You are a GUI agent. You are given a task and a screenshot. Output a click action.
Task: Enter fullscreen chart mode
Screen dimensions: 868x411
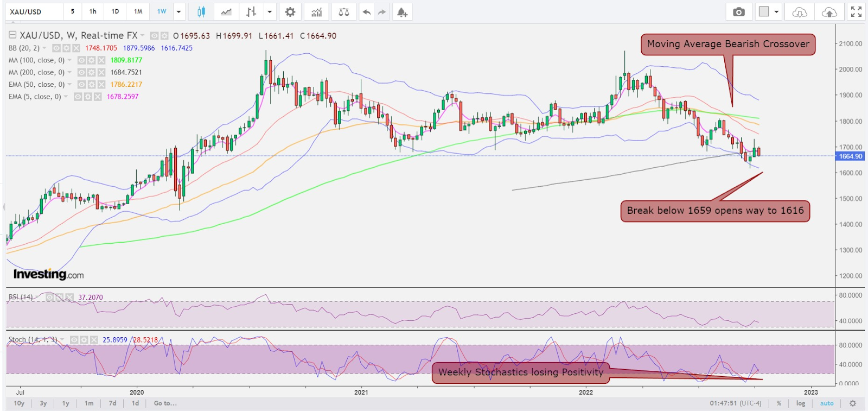856,12
